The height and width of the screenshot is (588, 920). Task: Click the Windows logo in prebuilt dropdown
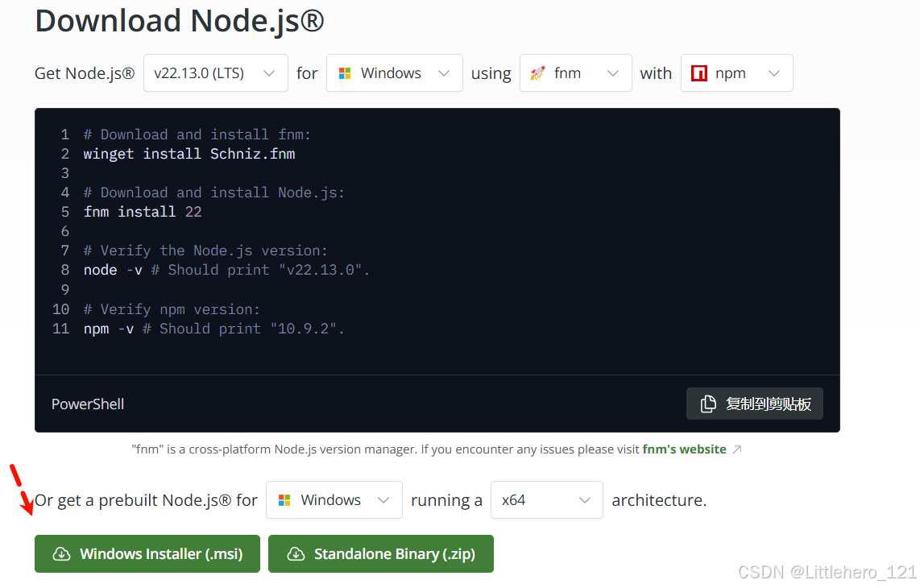(284, 500)
